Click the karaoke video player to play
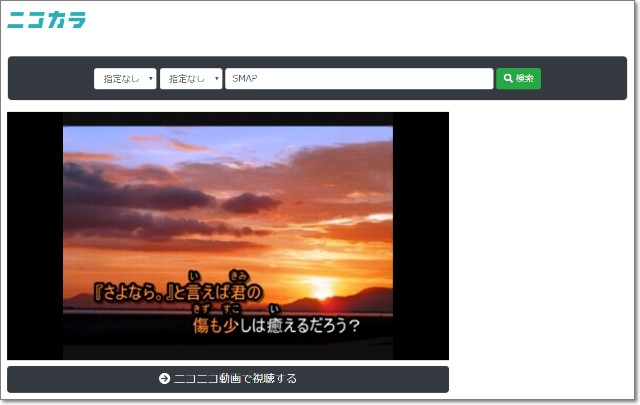640x405 pixels. (x=228, y=235)
